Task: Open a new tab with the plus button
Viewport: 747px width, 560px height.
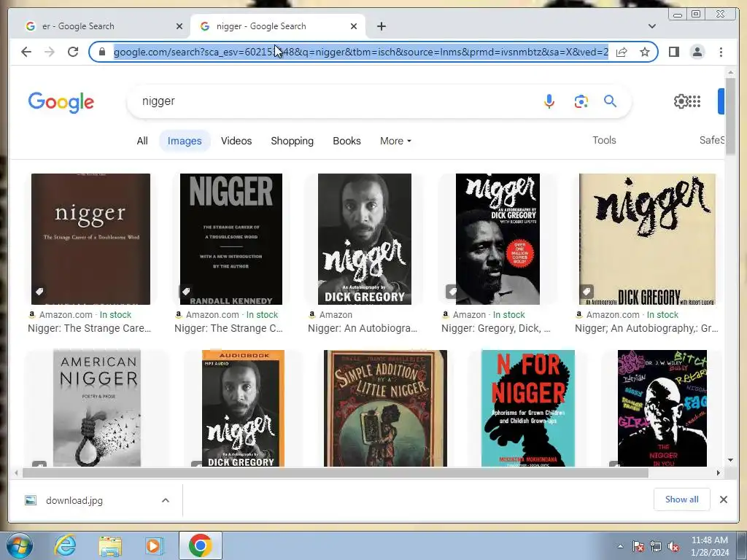Action: point(381,26)
